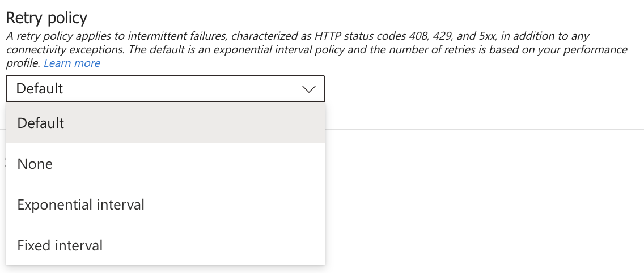Click the None entry below Default
The height and width of the screenshot is (273, 644).
click(35, 164)
